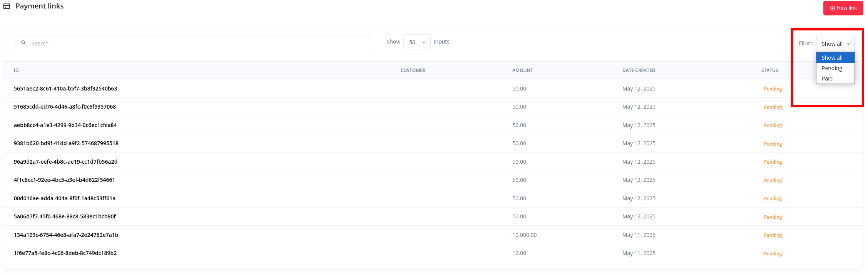Screen dimensions: 868x275
Task: Click the search magnifier icon
Action: coord(23,43)
